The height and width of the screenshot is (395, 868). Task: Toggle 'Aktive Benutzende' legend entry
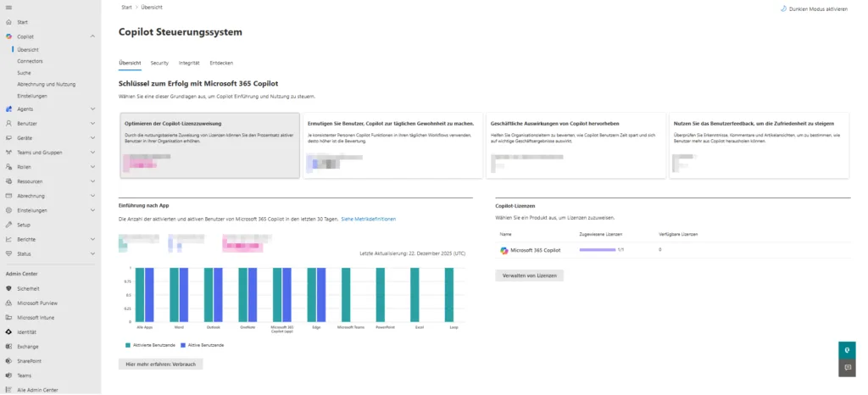[203, 345]
